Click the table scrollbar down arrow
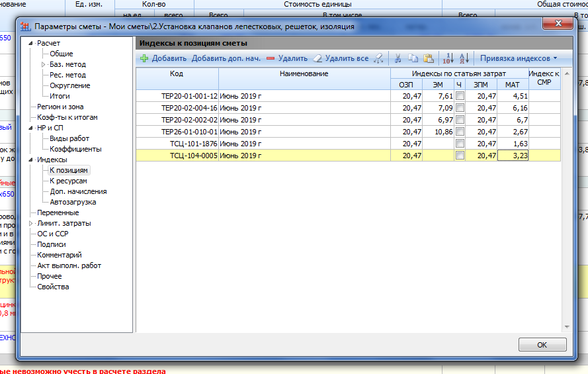 [567, 327]
